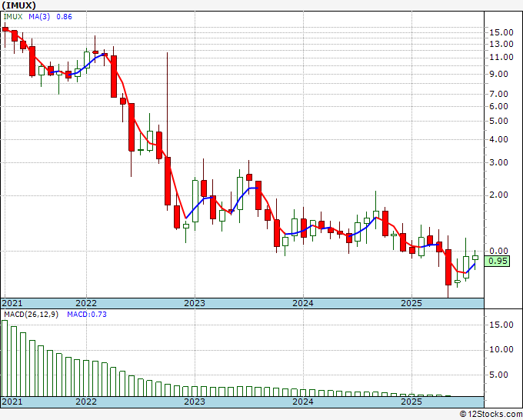The image size is (523, 420).
Task: Open the 12Stocks.com watermark link
Action: coord(491,415)
